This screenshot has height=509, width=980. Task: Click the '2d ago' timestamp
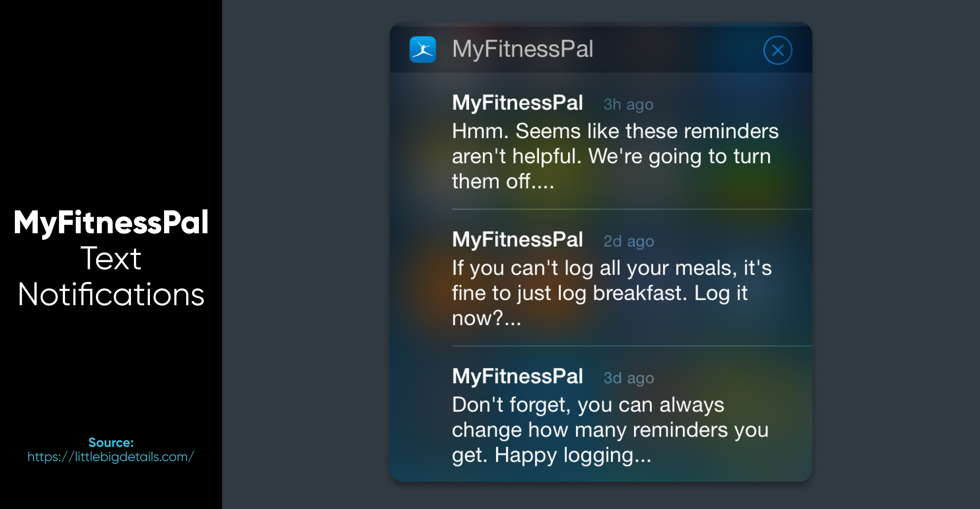pyautogui.click(x=629, y=241)
